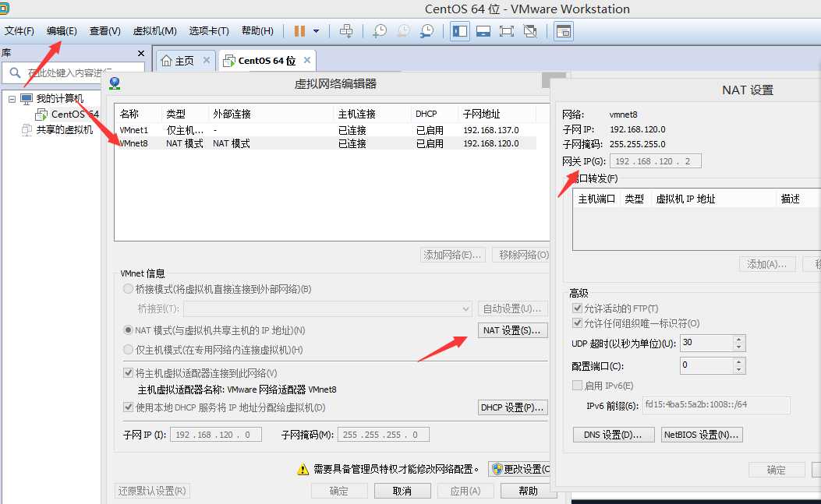This screenshot has width=821, height=504.
Task: Click the globe icon of virtual network editor
Action: click(x=115, y=83)
